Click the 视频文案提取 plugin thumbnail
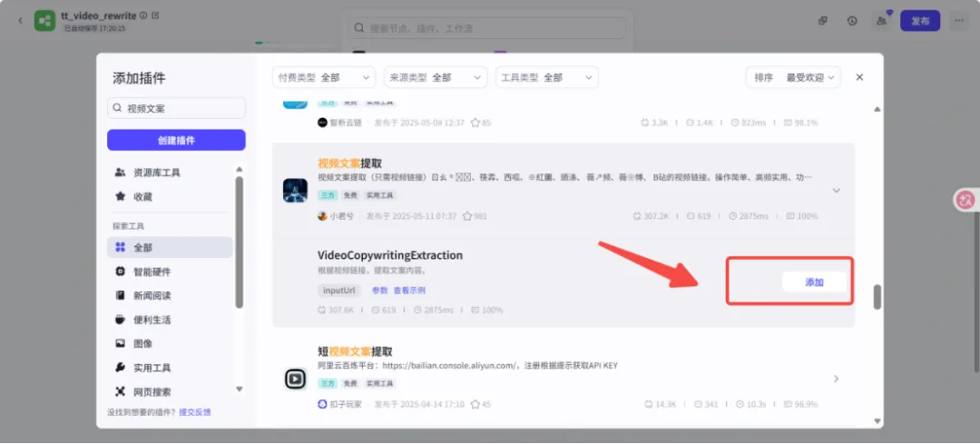Viewport: 980px width, 444px height. tap(295, 190)
